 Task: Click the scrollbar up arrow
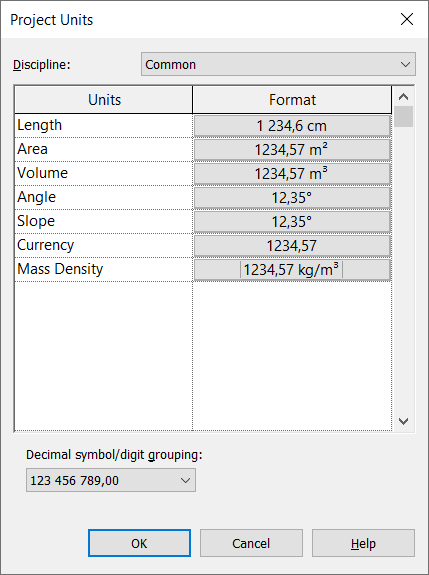click(x=403, y=96)
